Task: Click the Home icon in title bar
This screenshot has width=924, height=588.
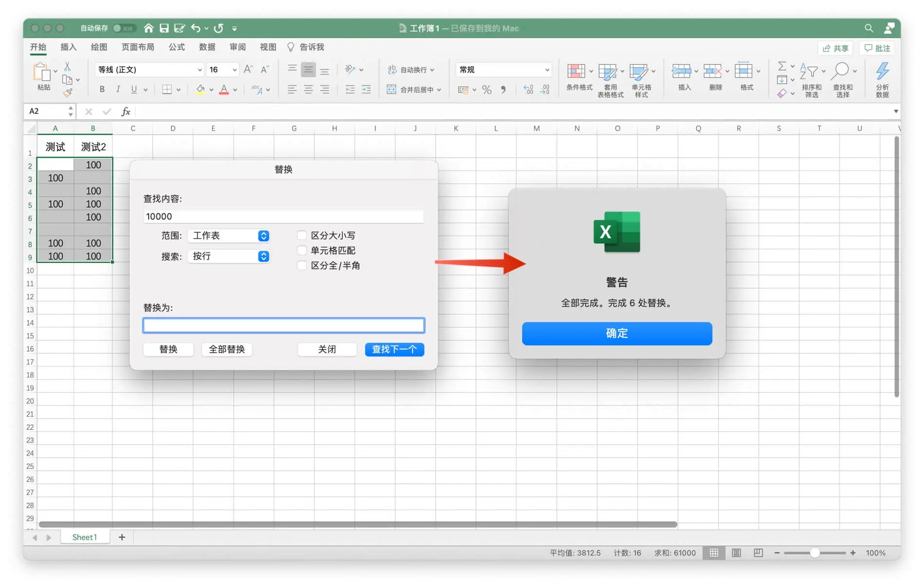Action: 149,28
